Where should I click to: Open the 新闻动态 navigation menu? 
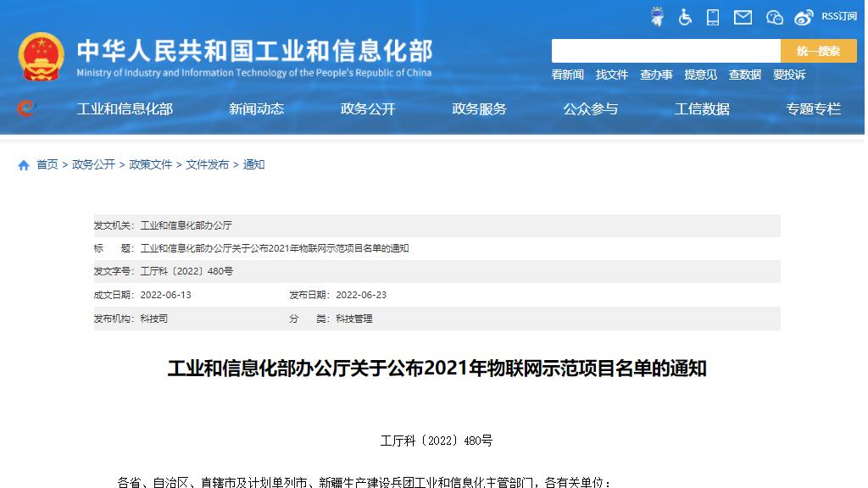point(256,108)
